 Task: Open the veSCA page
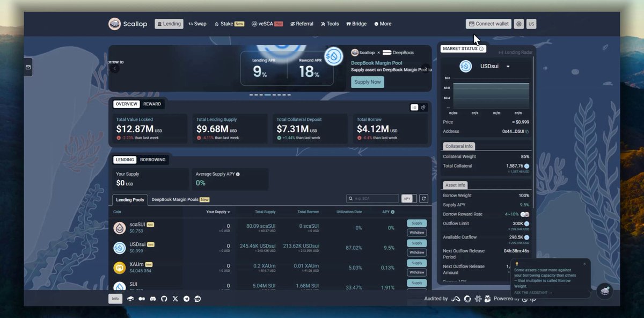coord(267,24)
